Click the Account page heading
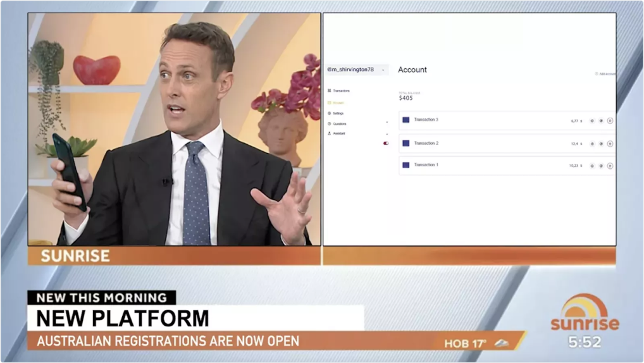 coord(412,70)
